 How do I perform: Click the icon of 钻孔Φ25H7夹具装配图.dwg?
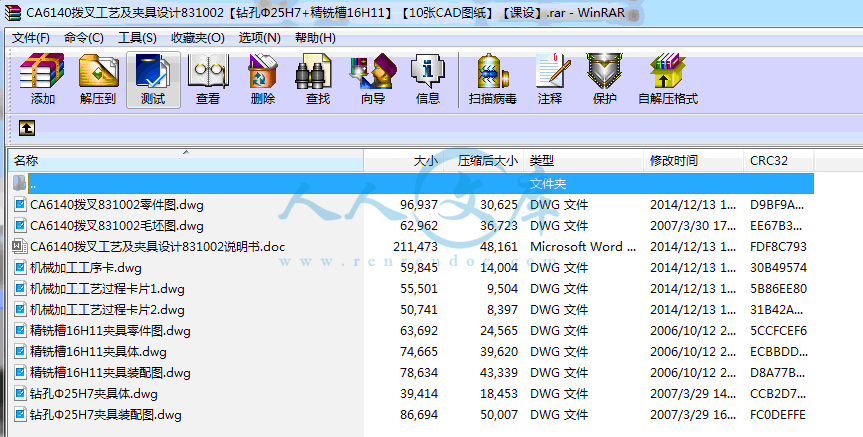tap(20, 414)
